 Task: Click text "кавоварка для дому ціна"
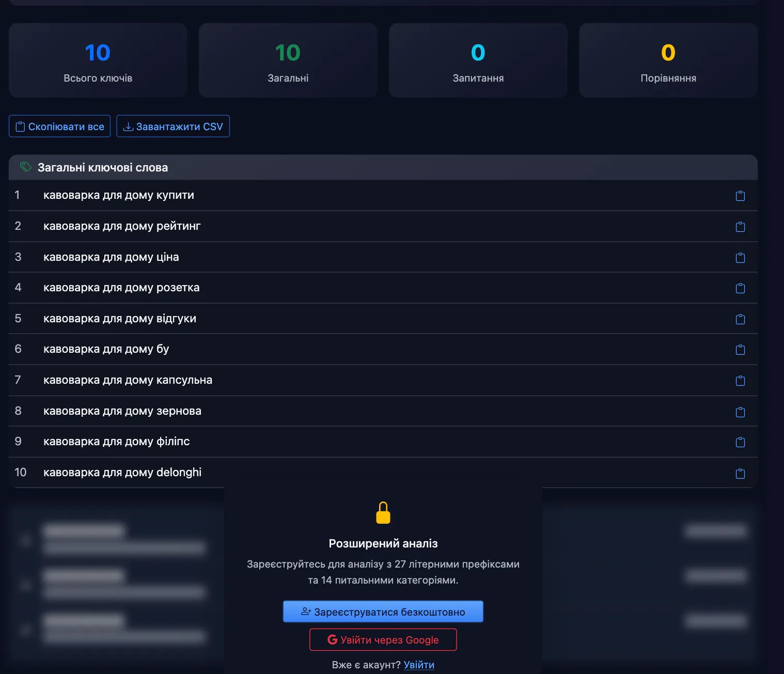click(x=111, y=257)
